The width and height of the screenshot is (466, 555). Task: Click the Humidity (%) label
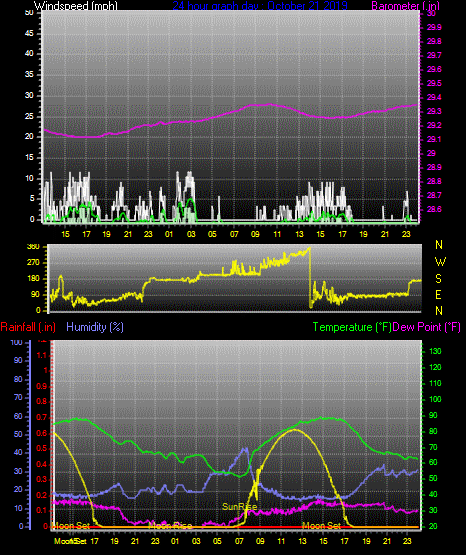pyautogui.click(x=95, y=327)
